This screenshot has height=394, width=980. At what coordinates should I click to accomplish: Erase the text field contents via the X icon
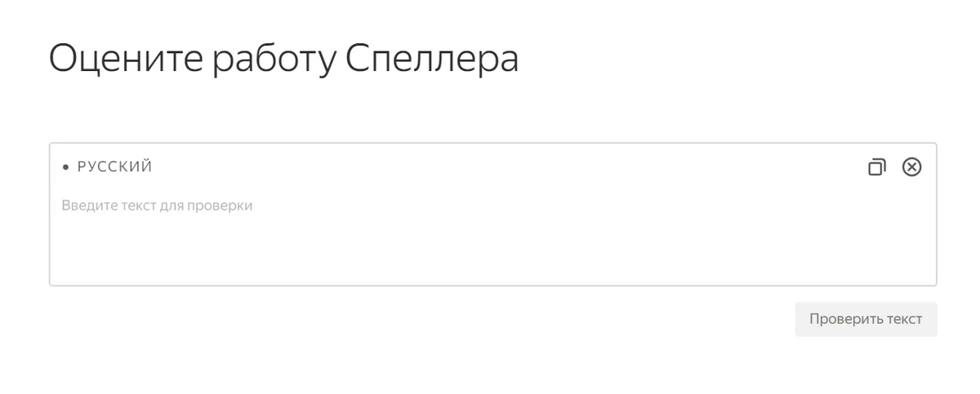click(x=911, y=167)
